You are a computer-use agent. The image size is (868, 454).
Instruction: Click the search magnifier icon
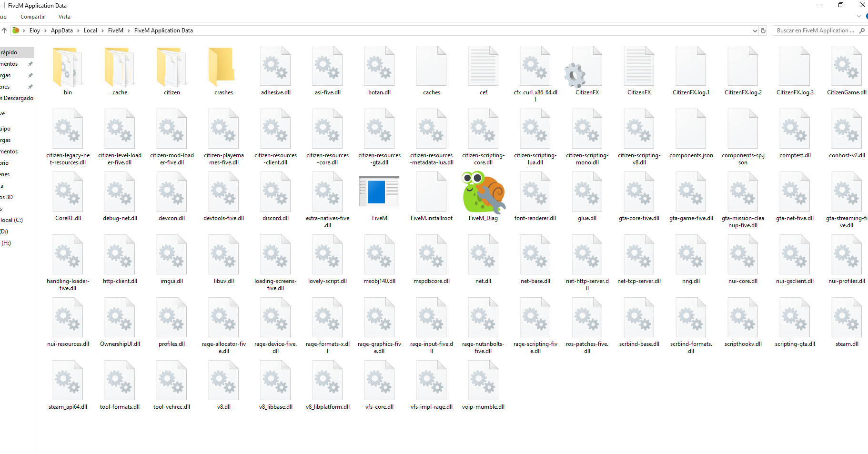pyautogui.click(x=862, y=30)
